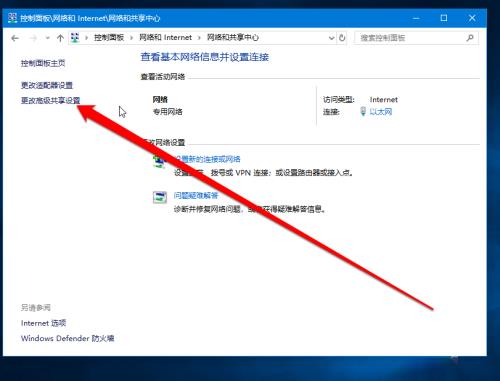This screenshot has width=500, height=381.
Task: Close the Network and Sharing Center window
Action: [472, 18]
